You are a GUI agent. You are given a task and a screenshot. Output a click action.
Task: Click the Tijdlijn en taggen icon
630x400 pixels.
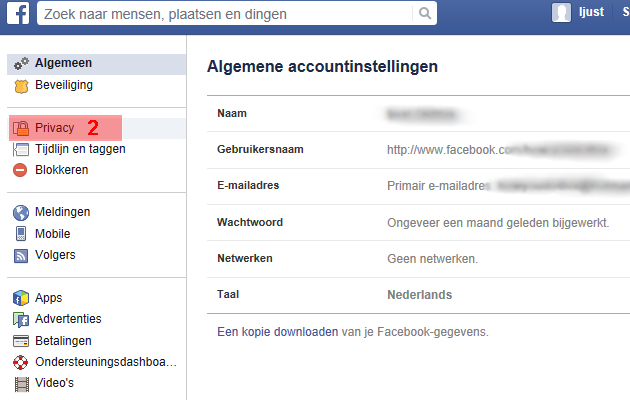(21, 149)
